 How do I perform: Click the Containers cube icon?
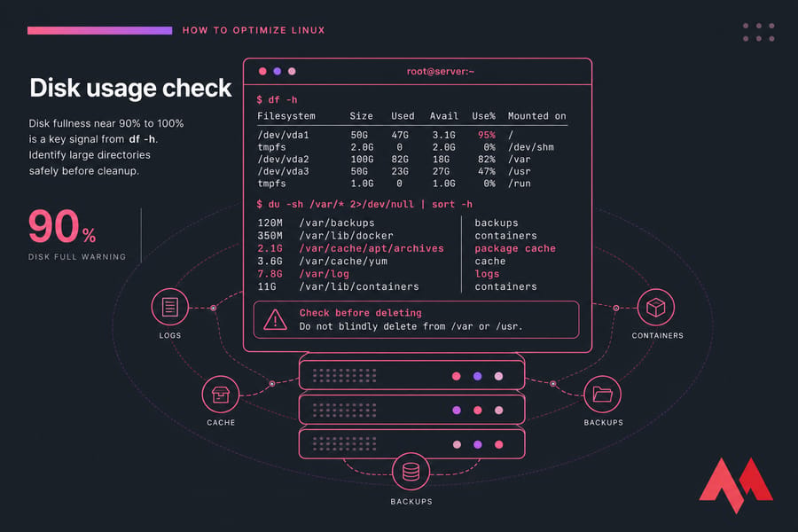click(655, 307)
